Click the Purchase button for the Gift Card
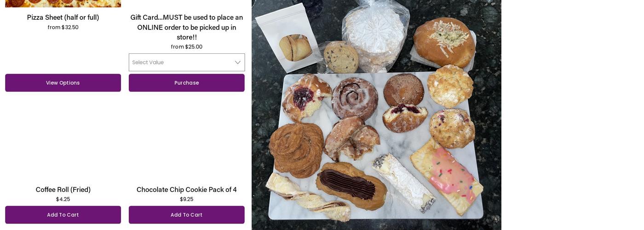Viewport: 644px width, 230px height. (x=187, y=83)
